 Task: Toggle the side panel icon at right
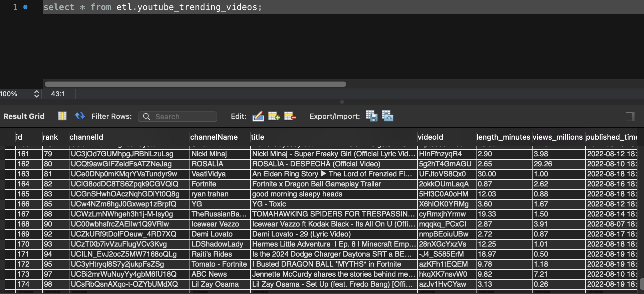[x=630, y=116]
